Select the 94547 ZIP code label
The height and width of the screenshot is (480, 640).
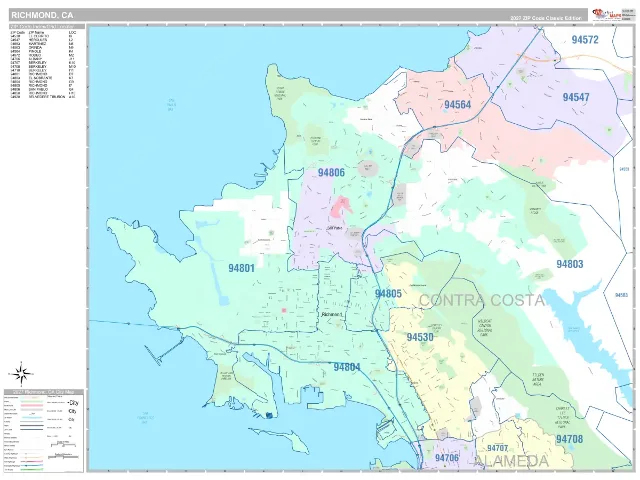[x=576, y=97]
